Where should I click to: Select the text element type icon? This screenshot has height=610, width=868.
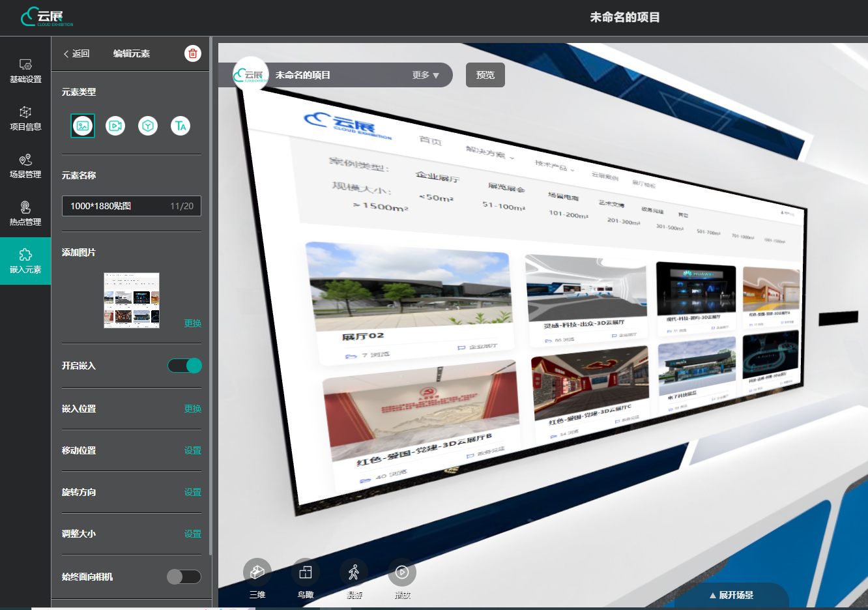coord(181,126)
